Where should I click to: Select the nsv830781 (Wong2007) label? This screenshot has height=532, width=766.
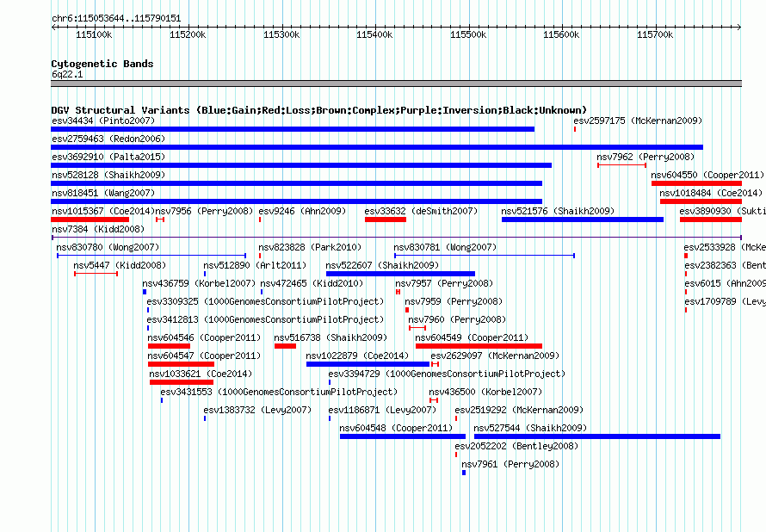point(445,247)
